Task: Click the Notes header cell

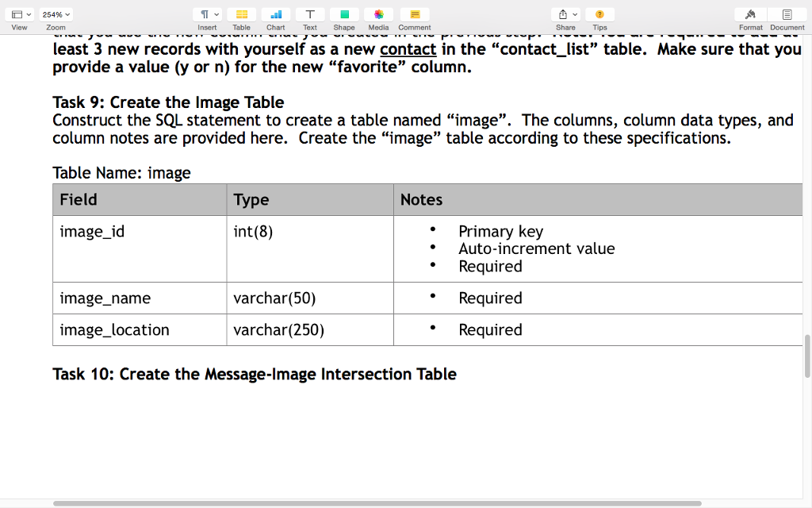Action: (421, 199)
